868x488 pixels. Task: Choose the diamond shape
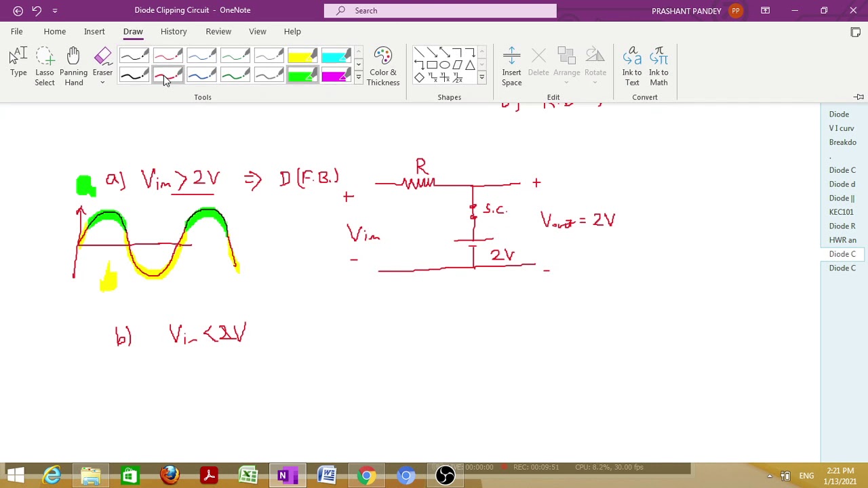(x=419, y=78)
